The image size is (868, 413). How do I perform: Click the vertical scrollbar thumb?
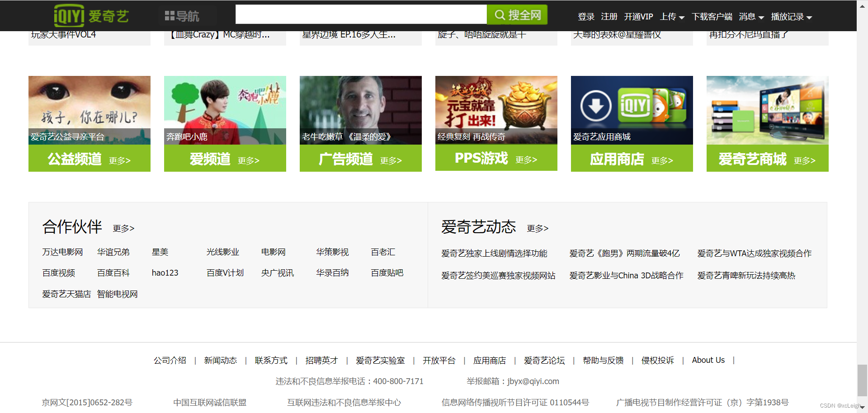pyautogui.click(x=863, y=380)
